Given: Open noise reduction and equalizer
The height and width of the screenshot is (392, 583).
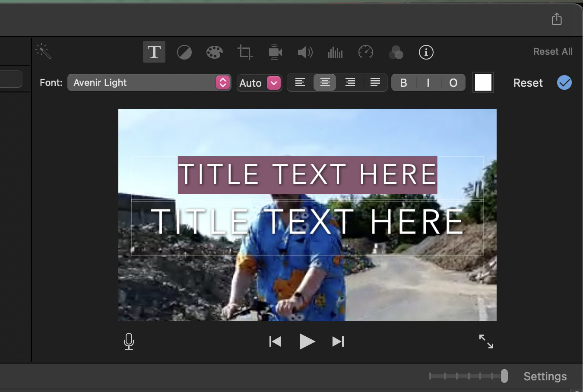Looking at the screenshot, I should coord(336,53).
